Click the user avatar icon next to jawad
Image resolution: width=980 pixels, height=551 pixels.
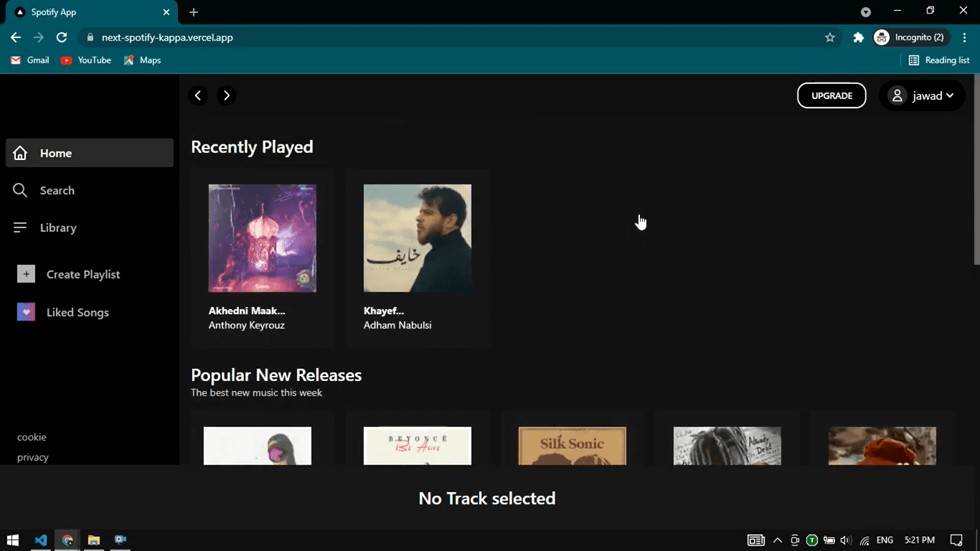coord(897,95)
